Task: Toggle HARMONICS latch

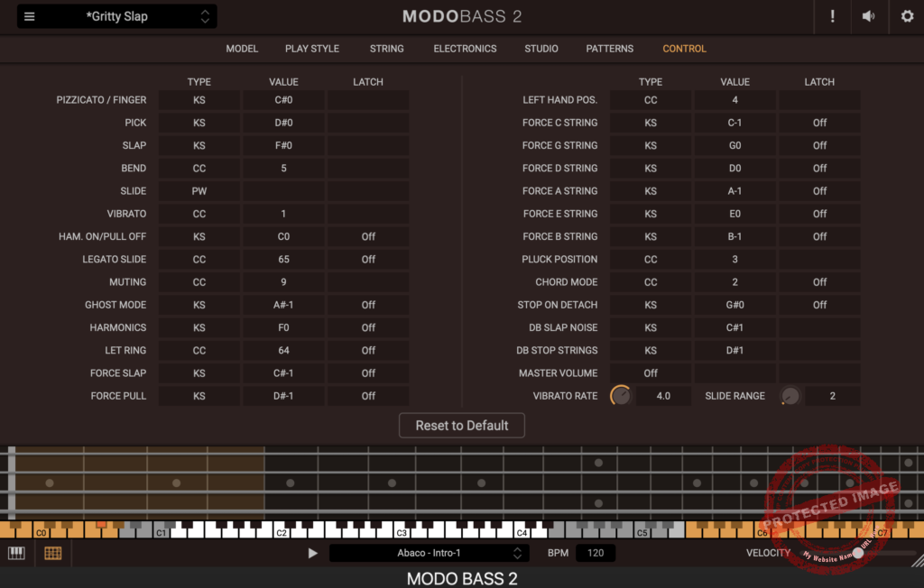Action: pyautogui.click(x=368, y=327)
